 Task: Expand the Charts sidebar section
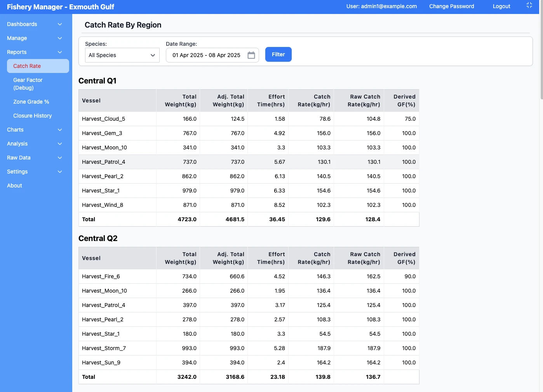[35, 130]
